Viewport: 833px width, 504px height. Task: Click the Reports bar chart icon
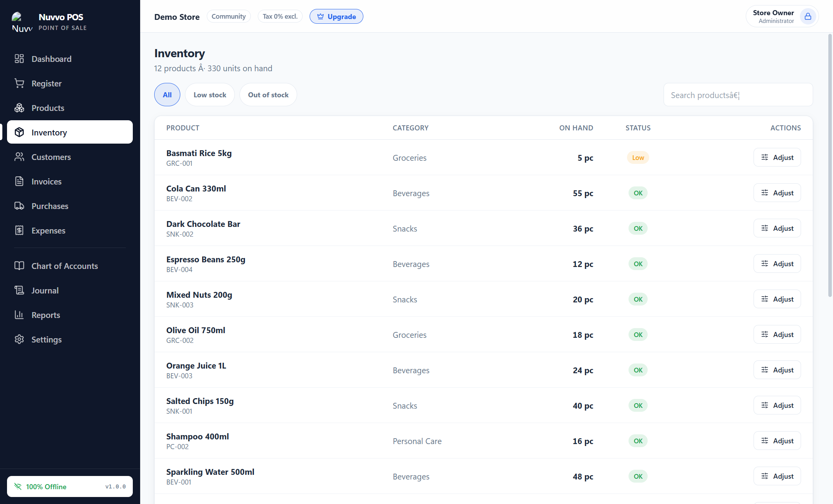[x=19, y=315]
